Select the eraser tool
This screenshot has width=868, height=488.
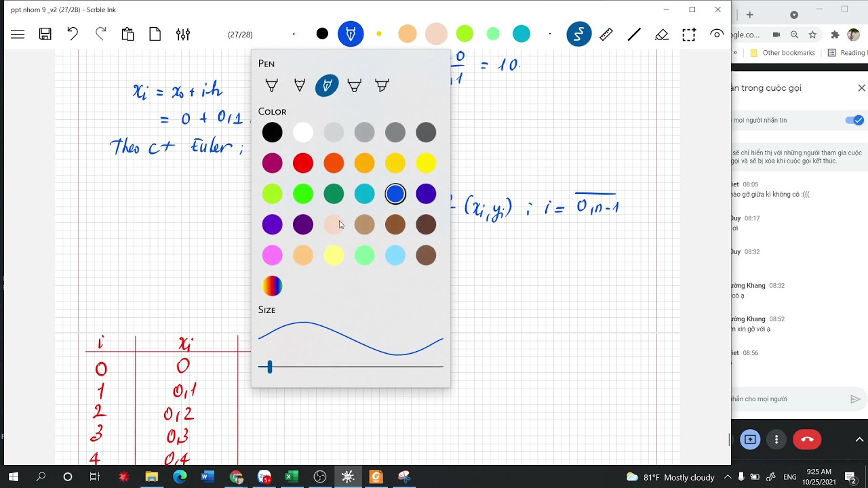[662, 35]
